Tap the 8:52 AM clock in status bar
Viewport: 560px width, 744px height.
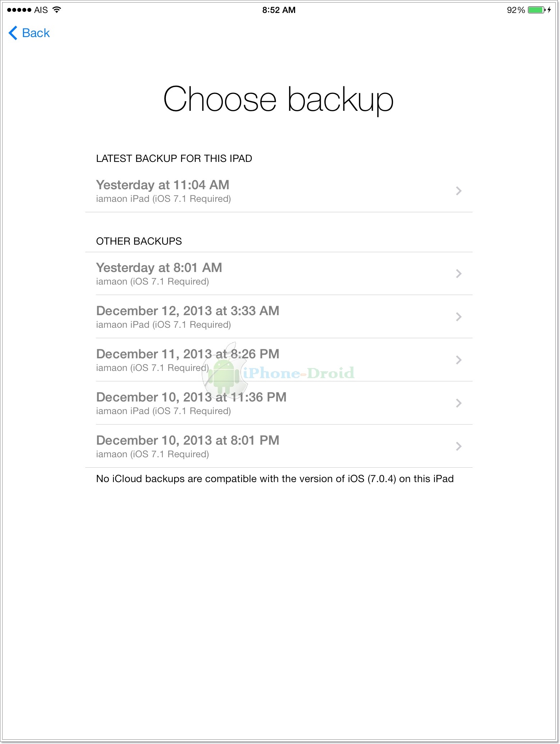(x=279, y=10)
